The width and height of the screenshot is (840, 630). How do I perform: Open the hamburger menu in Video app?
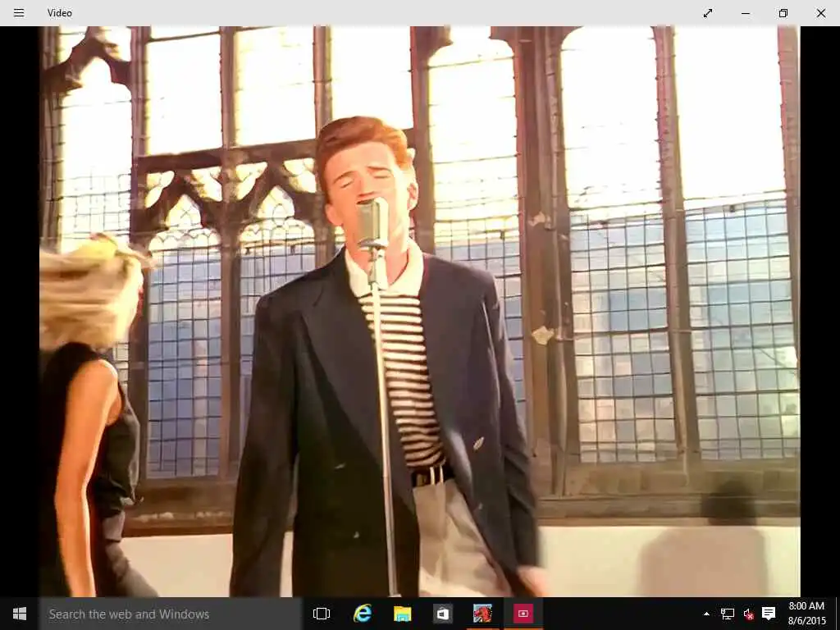(x=19, y=13)
